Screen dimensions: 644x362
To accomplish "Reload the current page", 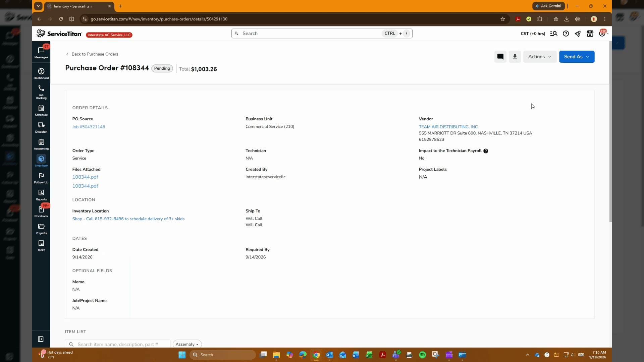I will (x=61, y=19).
